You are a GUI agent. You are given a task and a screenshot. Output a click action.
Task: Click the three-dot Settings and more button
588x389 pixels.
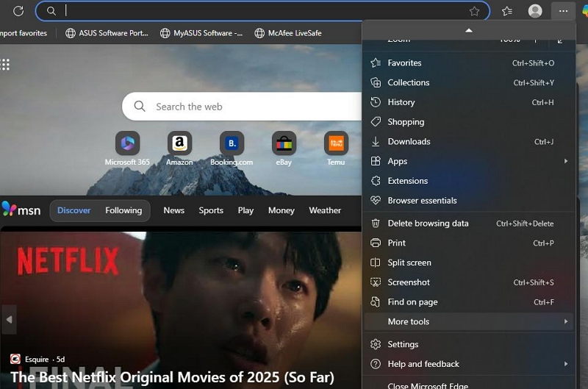coord(563,11)
